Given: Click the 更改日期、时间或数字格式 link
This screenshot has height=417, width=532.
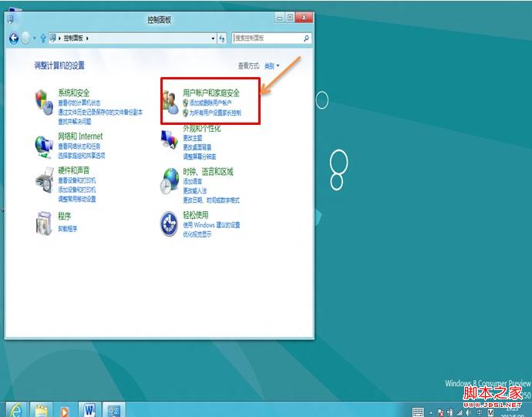Looking at the screenshot, I should [211, 200].
